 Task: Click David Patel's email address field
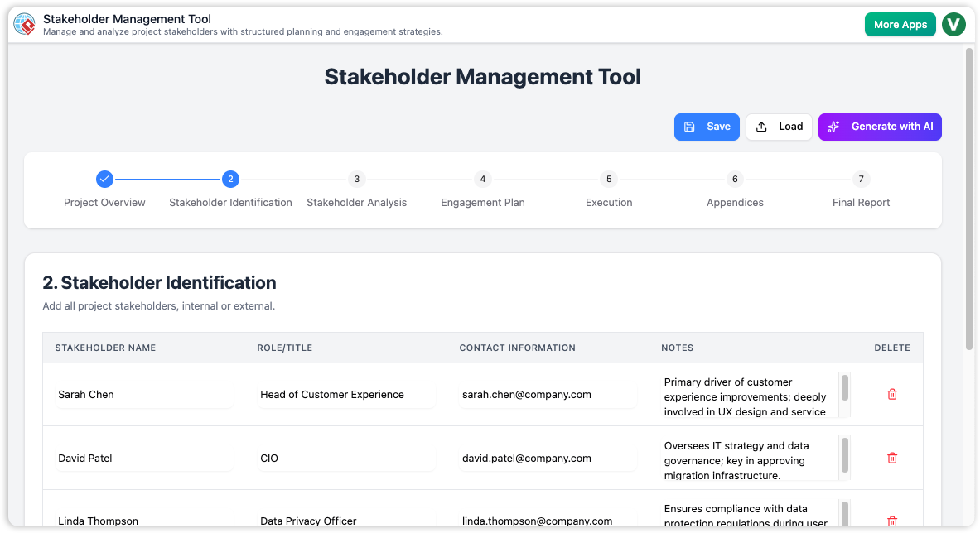[548, 458]
